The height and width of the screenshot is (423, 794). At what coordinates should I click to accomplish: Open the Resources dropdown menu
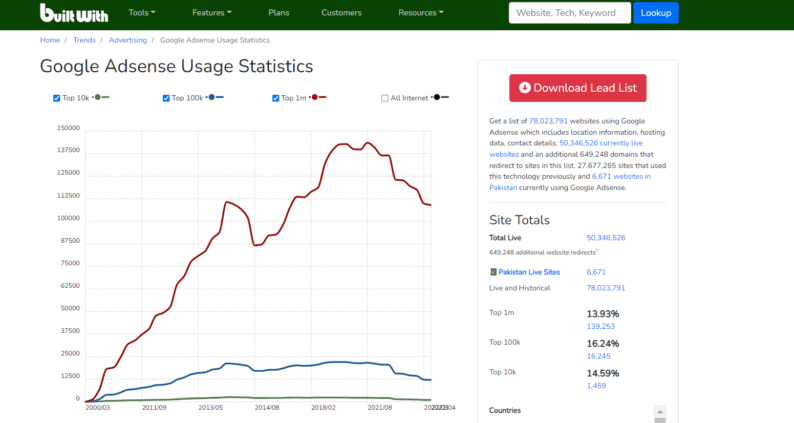pos(421,13)
